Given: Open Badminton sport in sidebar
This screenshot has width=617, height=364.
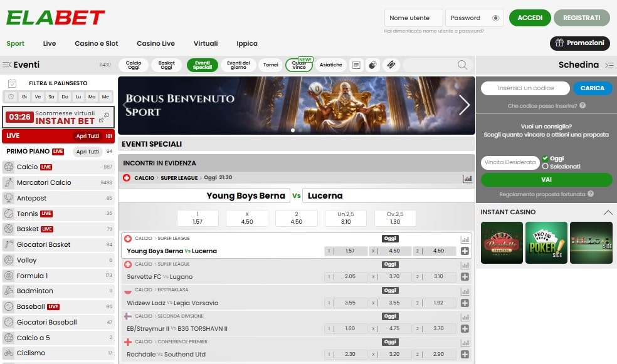Looking at the screenshot, I should coord(58,291).
